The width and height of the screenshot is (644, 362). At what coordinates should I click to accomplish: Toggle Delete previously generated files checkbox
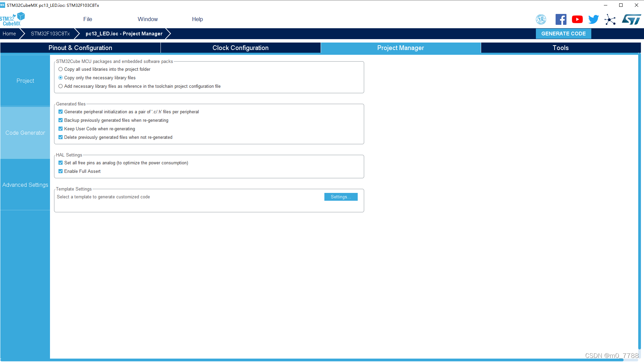pyautogui.click(x=61, y=137)
